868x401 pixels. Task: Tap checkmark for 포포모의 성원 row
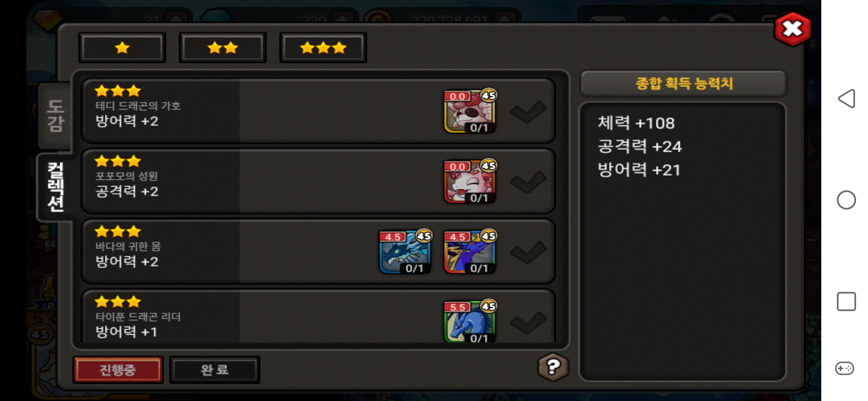pos(528,182)
